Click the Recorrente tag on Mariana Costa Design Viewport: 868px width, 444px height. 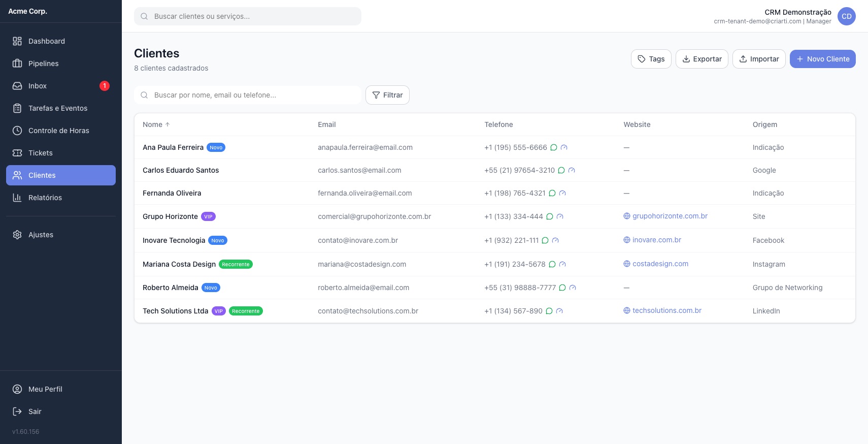click(x=236, y=264)
